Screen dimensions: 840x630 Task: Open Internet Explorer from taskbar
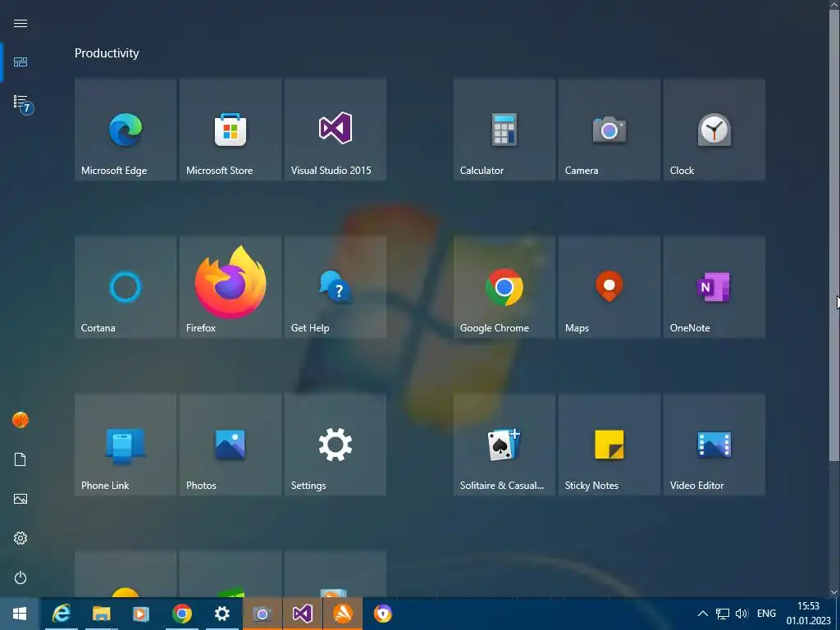click(61, 614)
